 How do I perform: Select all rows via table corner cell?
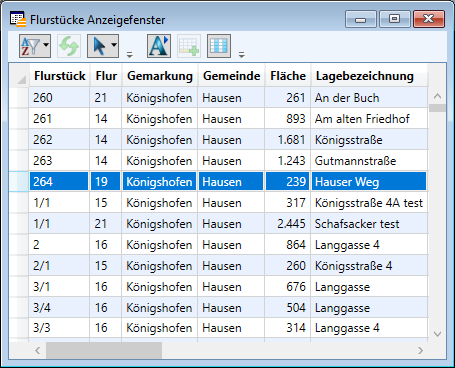(x=19, y=76)
